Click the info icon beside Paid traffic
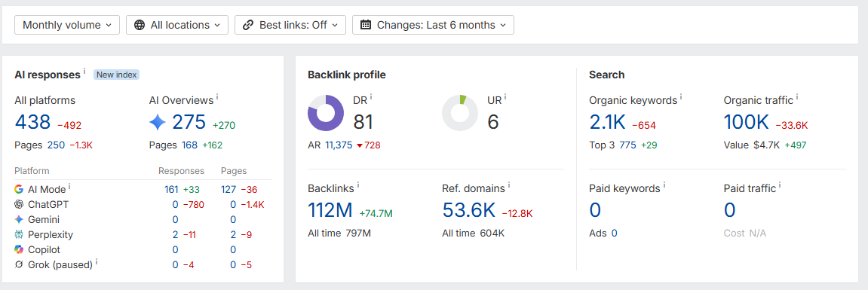Screen dimensions: 868x290 pyautogui.click(x=780, y=185)
